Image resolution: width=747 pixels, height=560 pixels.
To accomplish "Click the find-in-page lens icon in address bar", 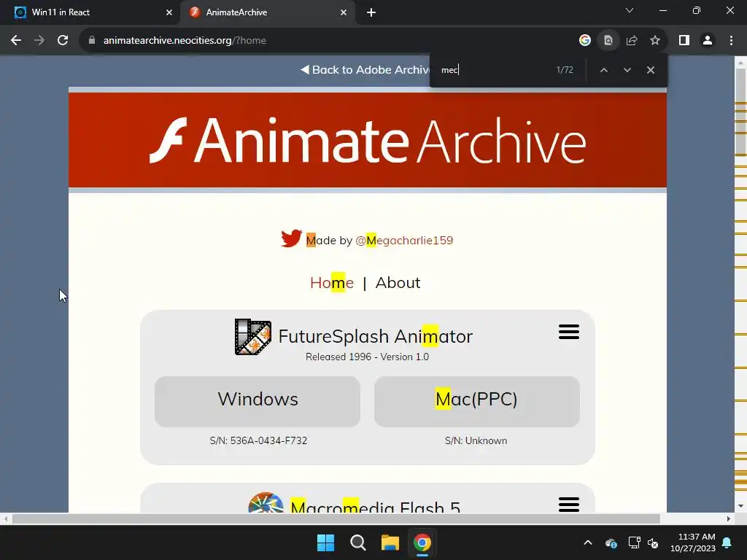I will point(608,41).
